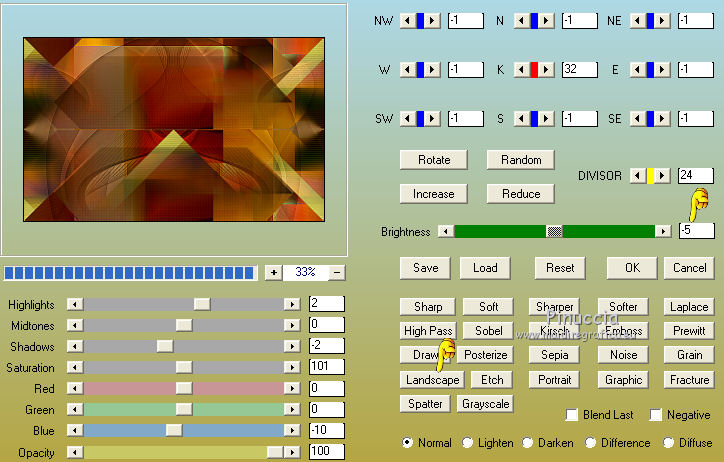Select the Diffuse blend mode radio
This screenshot has height=462, width=724.
pyautogui.click(x=668, y=443)
